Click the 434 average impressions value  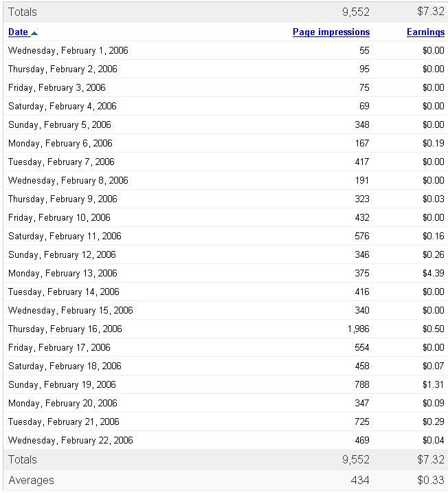coord(360,481)
